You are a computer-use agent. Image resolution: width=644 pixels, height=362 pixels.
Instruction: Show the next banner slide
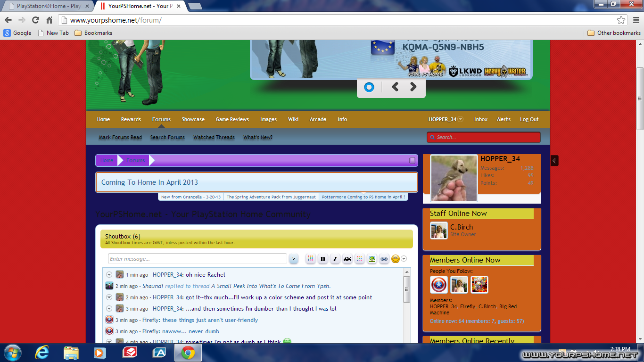(413, 87)
